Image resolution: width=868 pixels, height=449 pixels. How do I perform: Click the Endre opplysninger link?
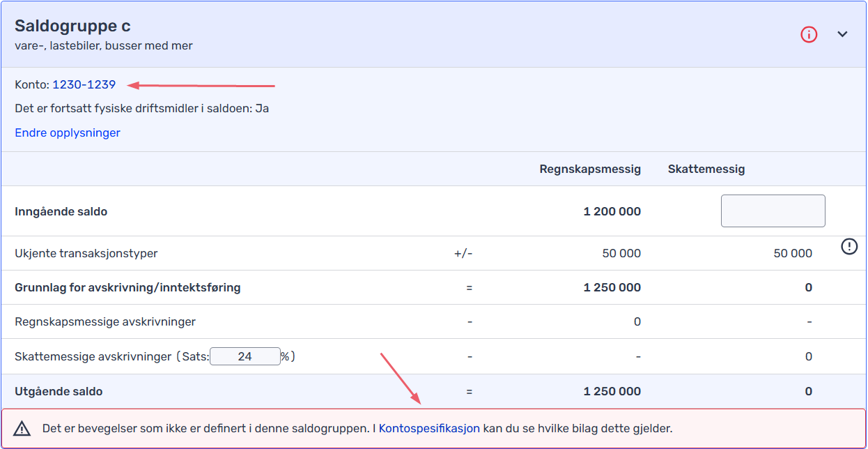68,132
